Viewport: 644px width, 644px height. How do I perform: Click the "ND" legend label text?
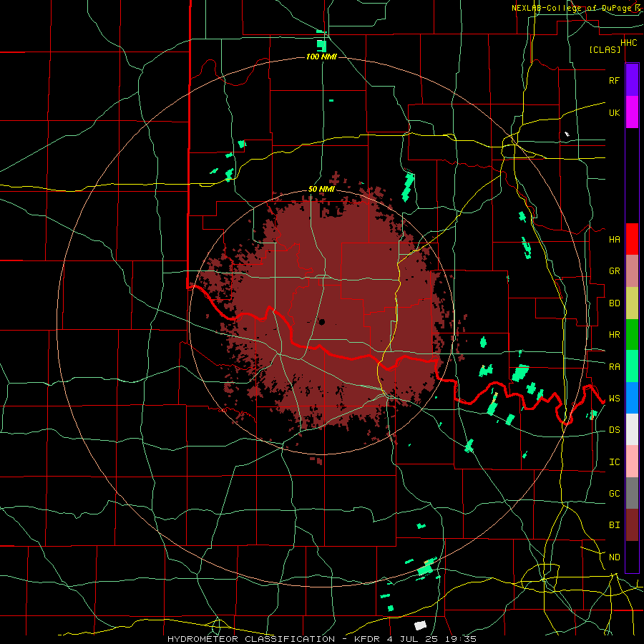tap(614, 557)
